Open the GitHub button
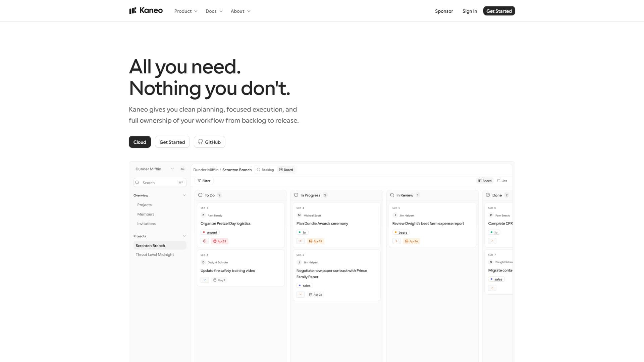The image size is (644, 362). (x=209, y=142)
